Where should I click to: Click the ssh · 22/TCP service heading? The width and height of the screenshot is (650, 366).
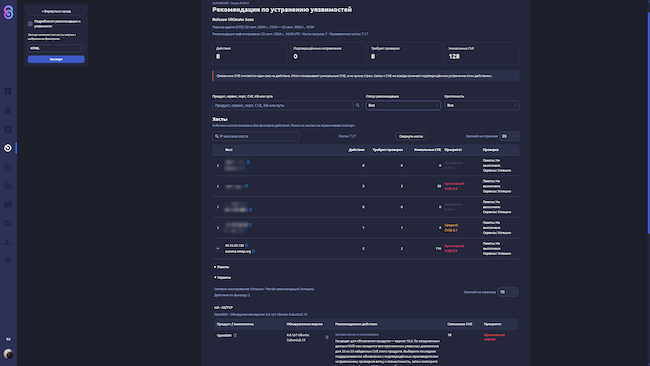223,308
